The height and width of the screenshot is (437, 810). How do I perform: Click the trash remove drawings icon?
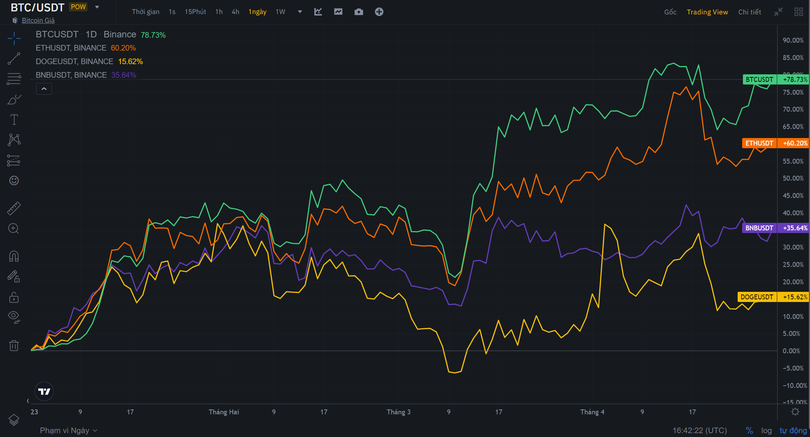pyautogui.click(x=14, y=346)
